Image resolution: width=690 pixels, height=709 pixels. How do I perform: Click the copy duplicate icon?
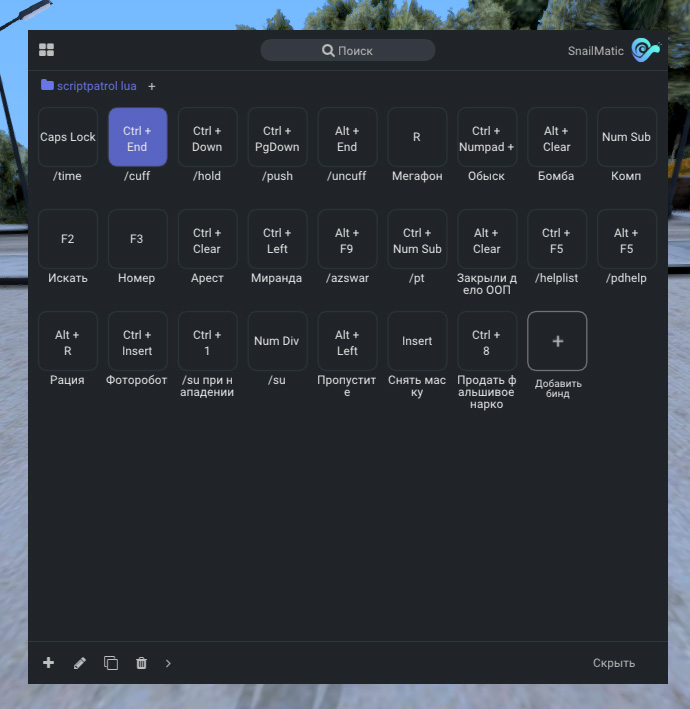pyautogui.click(x=111, y=663)
